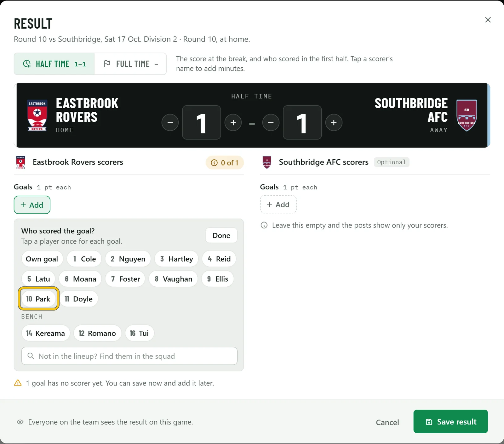Click the small Southbridge crest beside scorers heading
Image resolution: width=504 pixels, height=444 pixels.
tap(267, 162)
